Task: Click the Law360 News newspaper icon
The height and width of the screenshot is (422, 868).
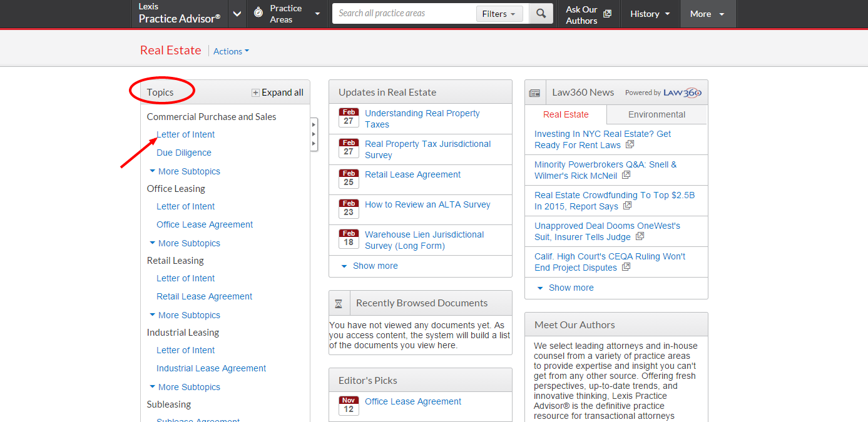Action: pyautogui.click(x=534, y=93)
